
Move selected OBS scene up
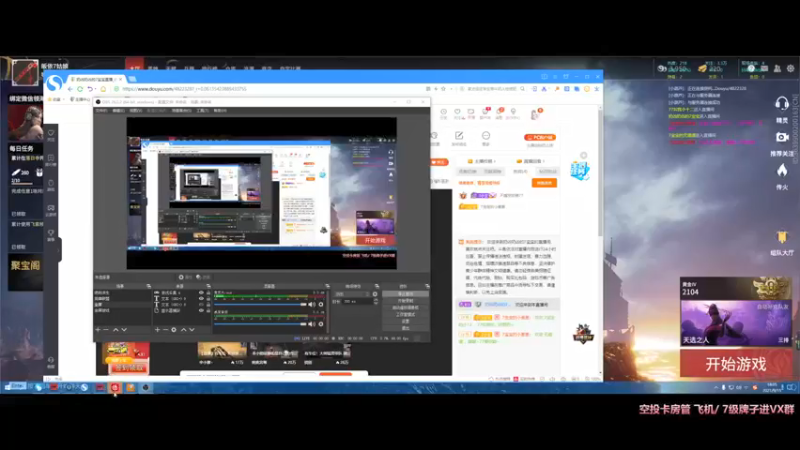coord(116,330)
